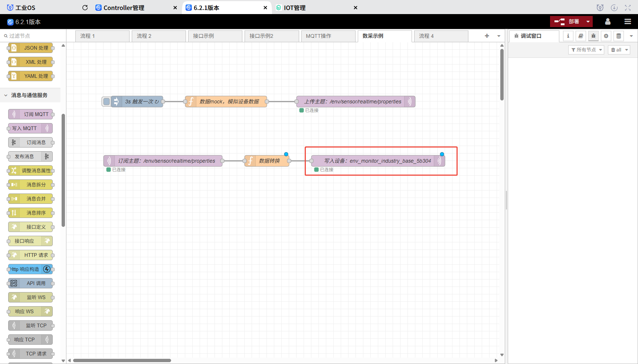Open the flow tab list dropdown

click(498, 36)
